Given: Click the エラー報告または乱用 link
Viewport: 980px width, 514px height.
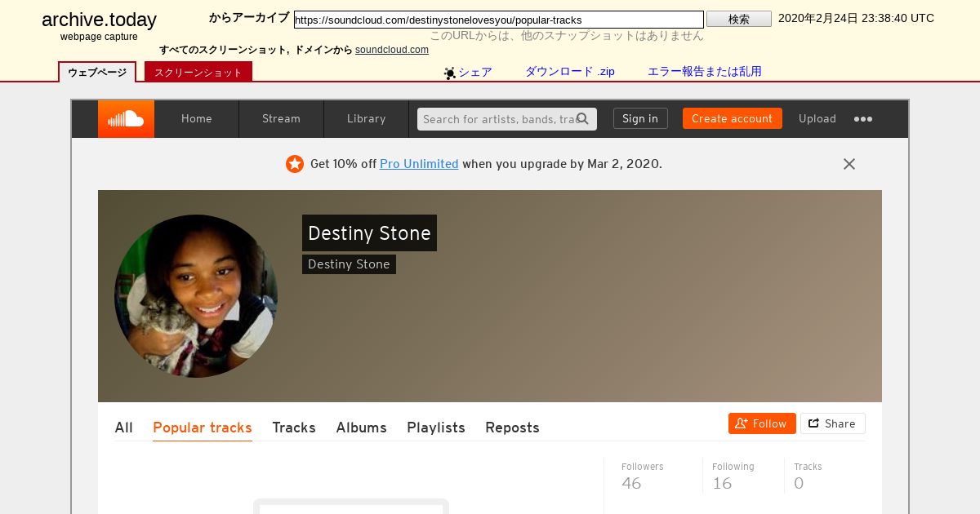Looking at the screenshot, I should click(x=705, y=72).
